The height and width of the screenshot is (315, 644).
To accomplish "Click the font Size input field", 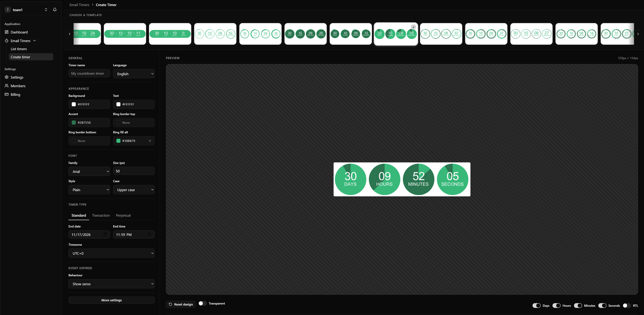I will click(134, 171).
